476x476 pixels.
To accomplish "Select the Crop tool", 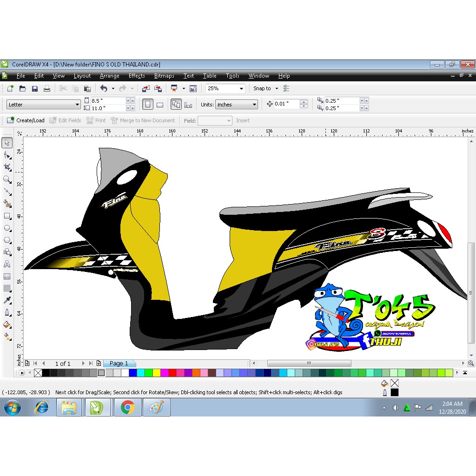I will click(7, 167).
